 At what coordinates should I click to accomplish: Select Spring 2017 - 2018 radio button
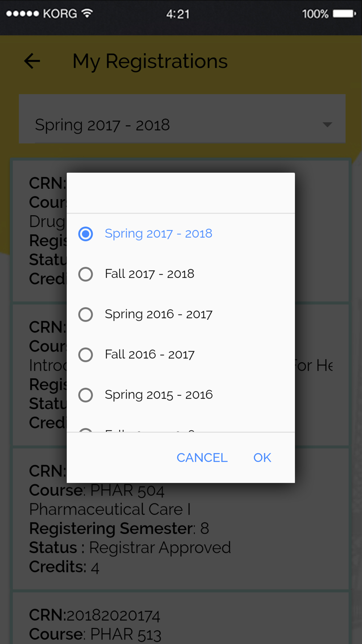click(x=86, y=234)
